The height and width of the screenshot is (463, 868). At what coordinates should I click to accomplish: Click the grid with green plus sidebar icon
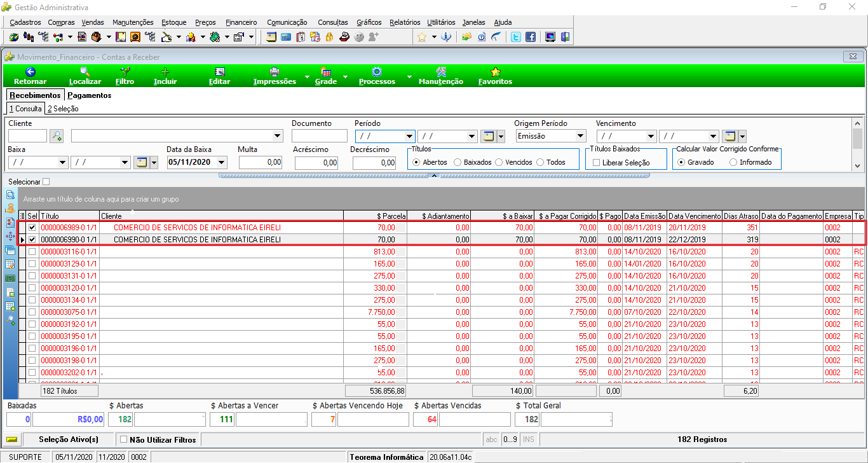point(10,307)
